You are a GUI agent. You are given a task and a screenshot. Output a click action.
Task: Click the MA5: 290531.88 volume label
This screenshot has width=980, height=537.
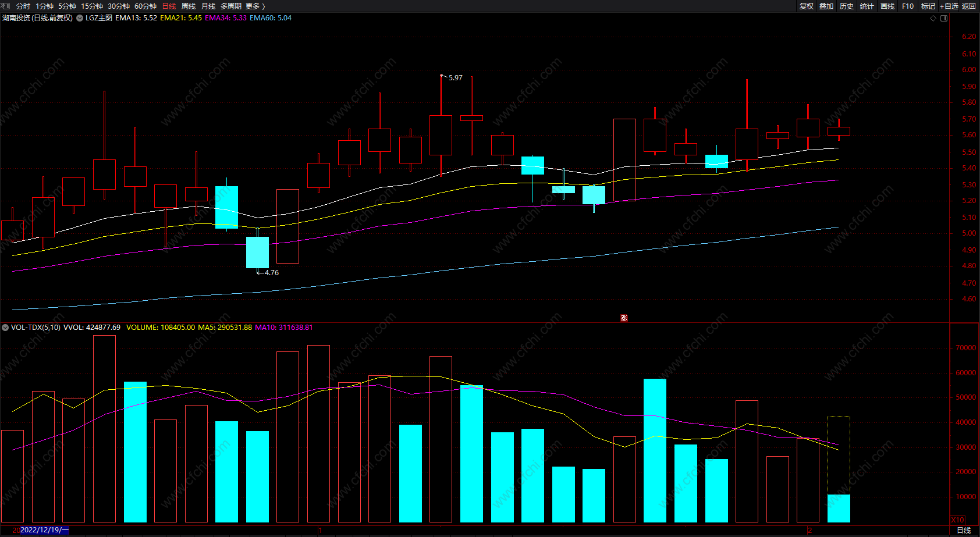[225, 328]
